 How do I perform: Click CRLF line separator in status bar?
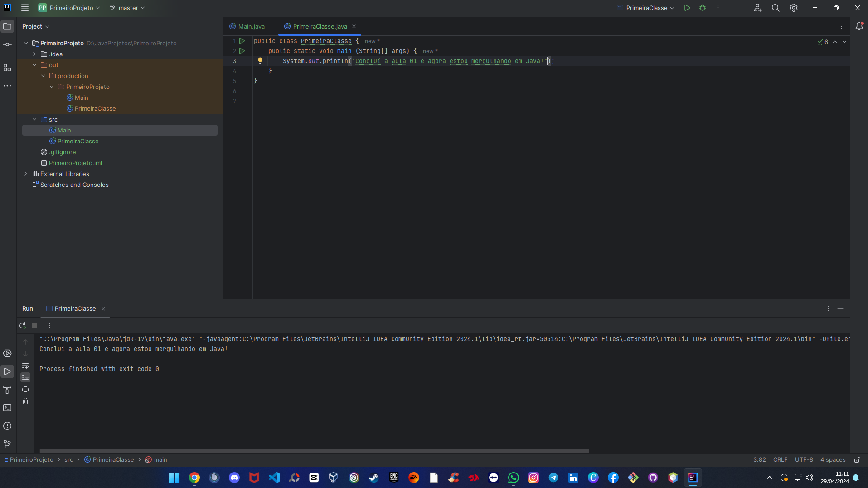click(x=780, y=460)
